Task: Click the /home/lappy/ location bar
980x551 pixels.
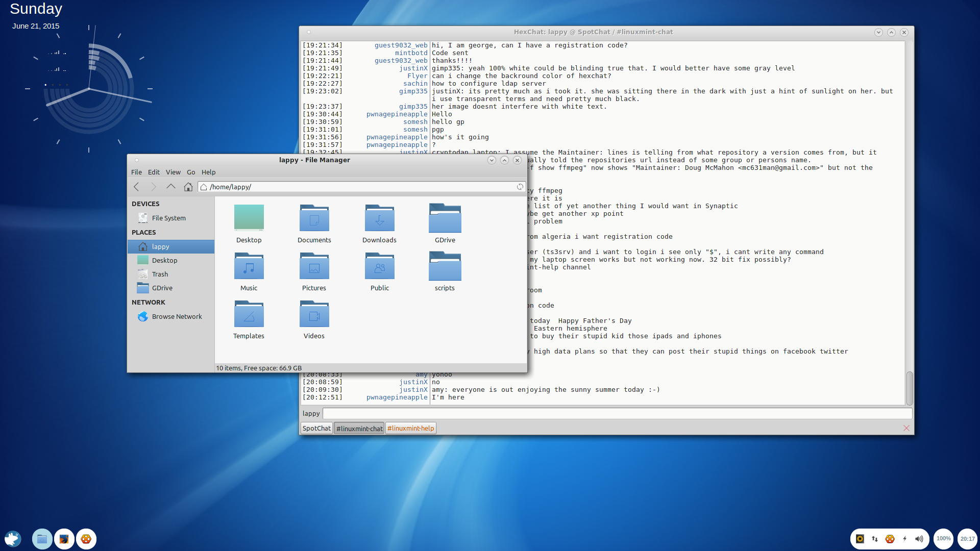Action: [x=361, y=187]
